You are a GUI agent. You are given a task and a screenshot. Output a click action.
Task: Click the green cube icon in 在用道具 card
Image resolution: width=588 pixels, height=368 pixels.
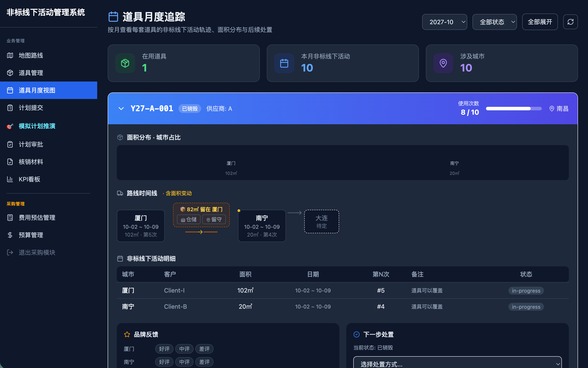125,63
